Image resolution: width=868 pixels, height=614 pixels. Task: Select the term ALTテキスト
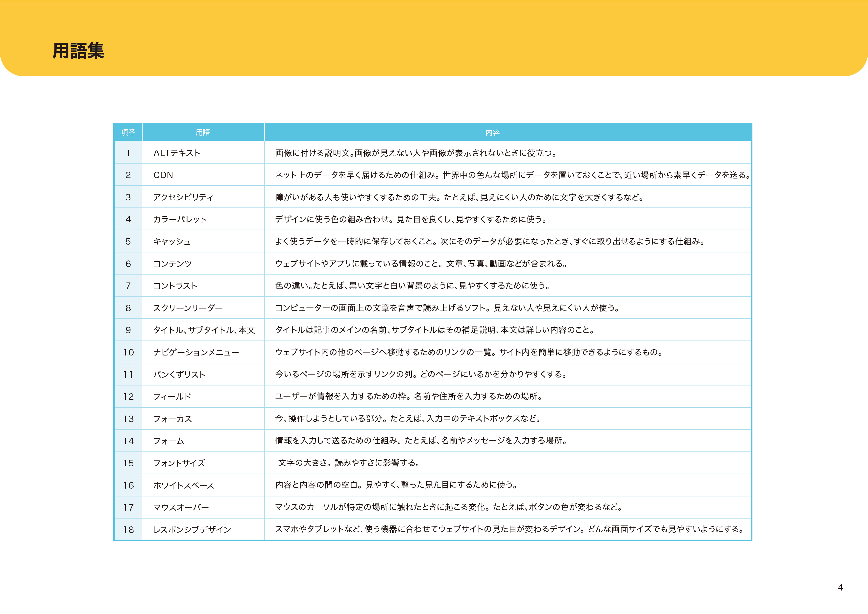(177, 153)
